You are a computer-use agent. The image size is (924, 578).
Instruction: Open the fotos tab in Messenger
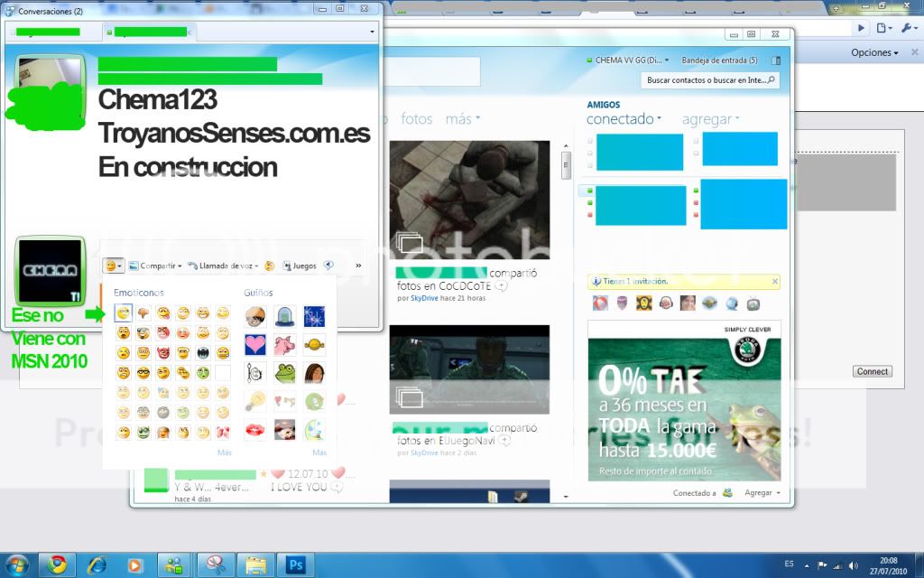417,119
